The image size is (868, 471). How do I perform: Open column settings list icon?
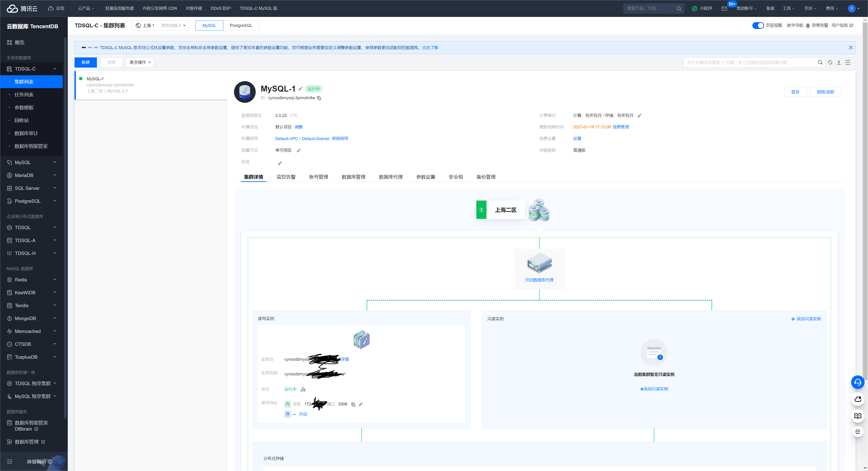pyautogui.click(x=848, y=62)
